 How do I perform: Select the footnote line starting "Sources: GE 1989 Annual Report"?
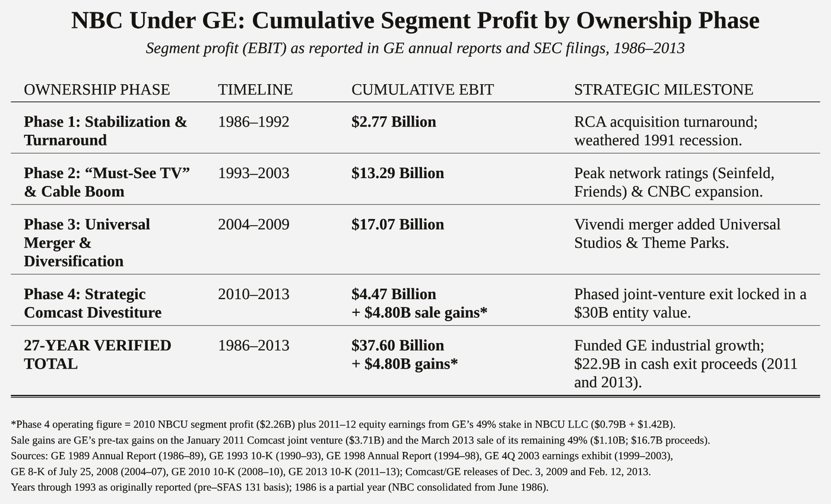[x=342, y=456]
